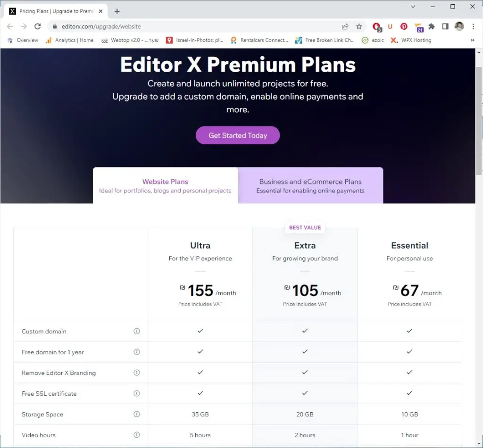This screenshot has width=483, height=448.
Task: Open a new browser tab
Action: 117,11
